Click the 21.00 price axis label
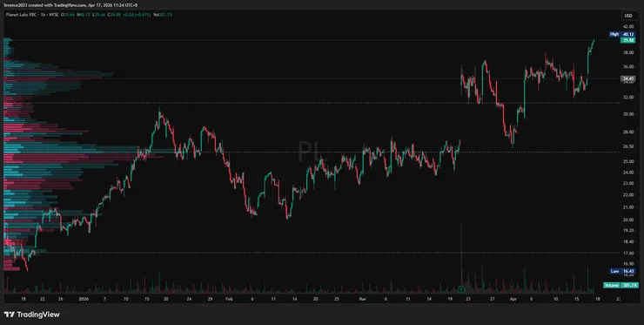Image resolution: width=644 pixels, height=325 pixels. coord(628,207)
